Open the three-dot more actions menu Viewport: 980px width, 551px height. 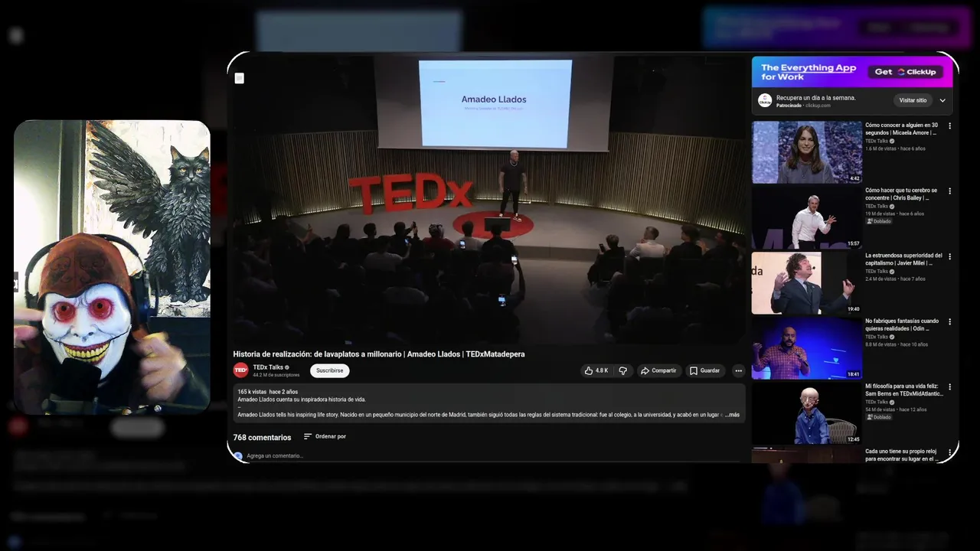coord(738,370)
